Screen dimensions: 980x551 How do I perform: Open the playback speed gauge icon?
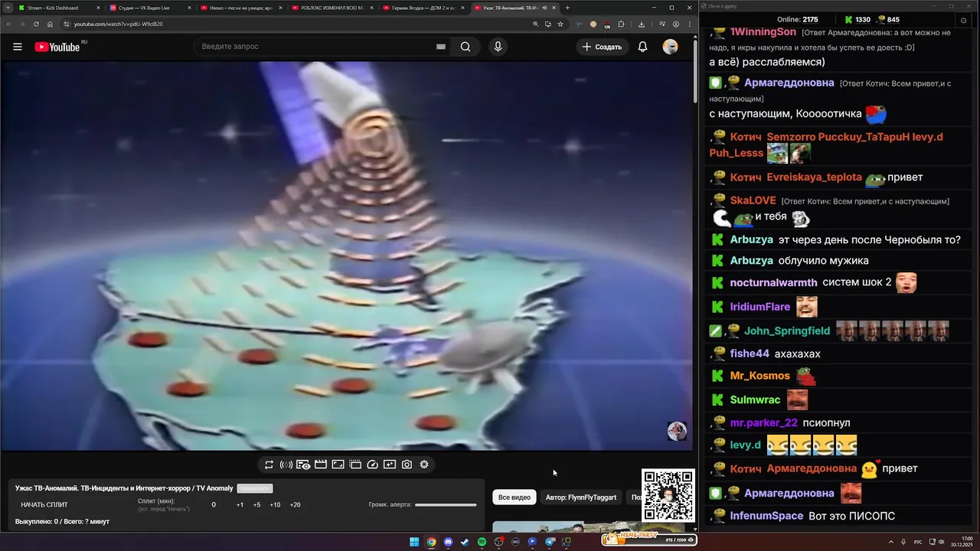click(x=373, y=465)
